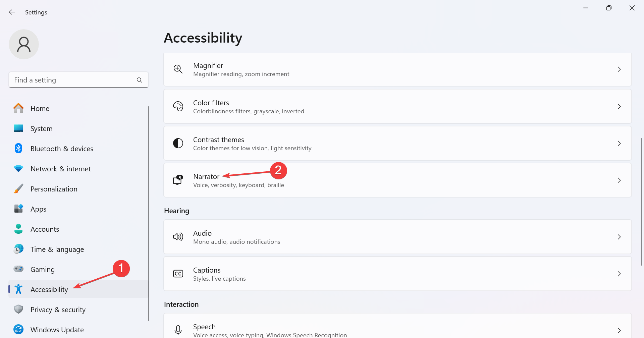Open Color filters settings
Viewport: 644px width, 338px height.
211,103
